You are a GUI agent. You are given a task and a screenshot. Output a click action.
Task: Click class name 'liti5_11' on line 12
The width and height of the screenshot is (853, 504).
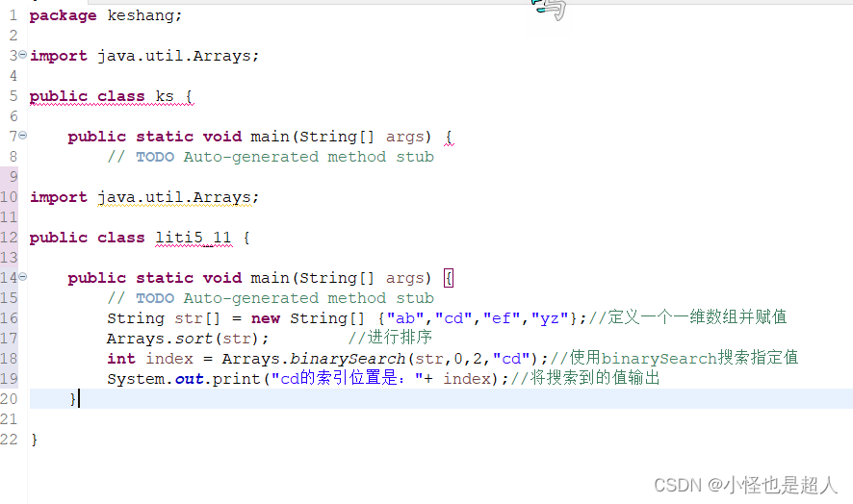194,238
